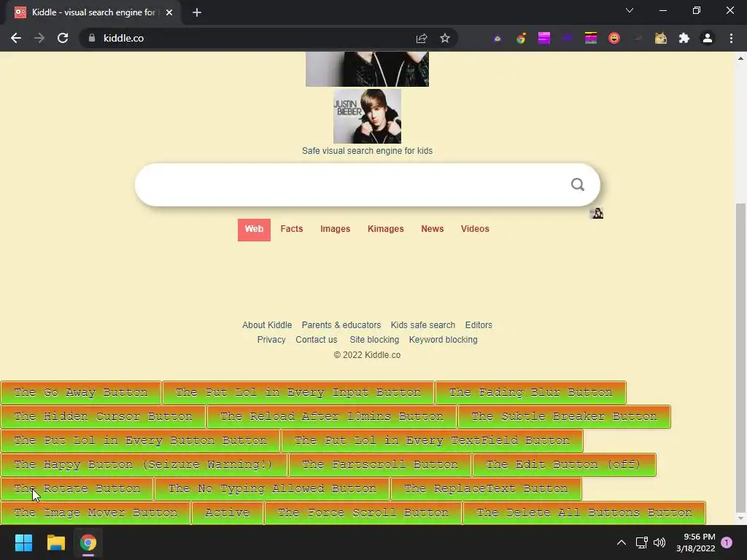Click The Reload After 10mins Button
Viewport: 747px width, 560px height.
[x=332, y=416]
